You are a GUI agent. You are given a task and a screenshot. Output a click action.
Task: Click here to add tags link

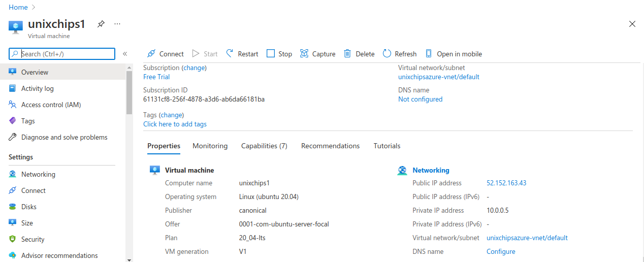pyautogui.click(x=175, y=124)
